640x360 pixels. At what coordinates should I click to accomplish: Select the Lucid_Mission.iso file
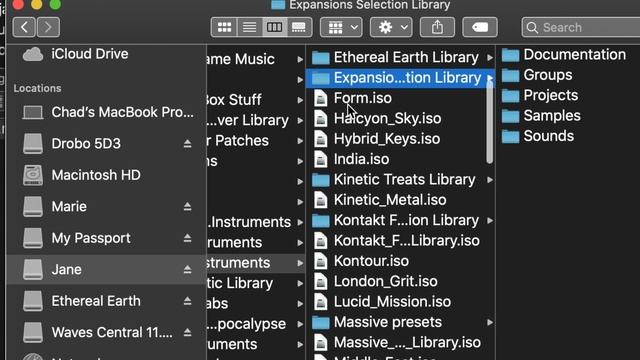382,302
